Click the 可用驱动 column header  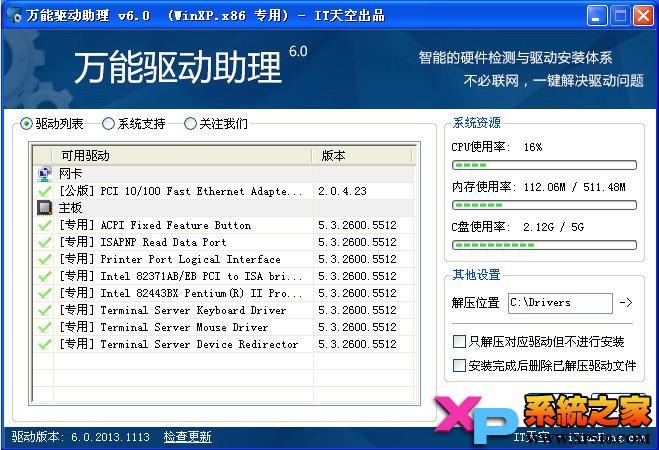(182, 155)
